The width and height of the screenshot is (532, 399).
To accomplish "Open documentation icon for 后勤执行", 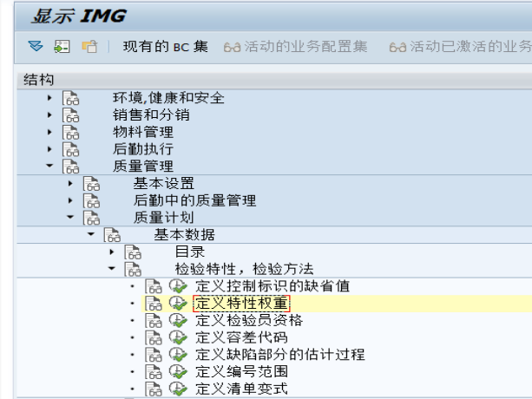I will [x=70, y=149].
